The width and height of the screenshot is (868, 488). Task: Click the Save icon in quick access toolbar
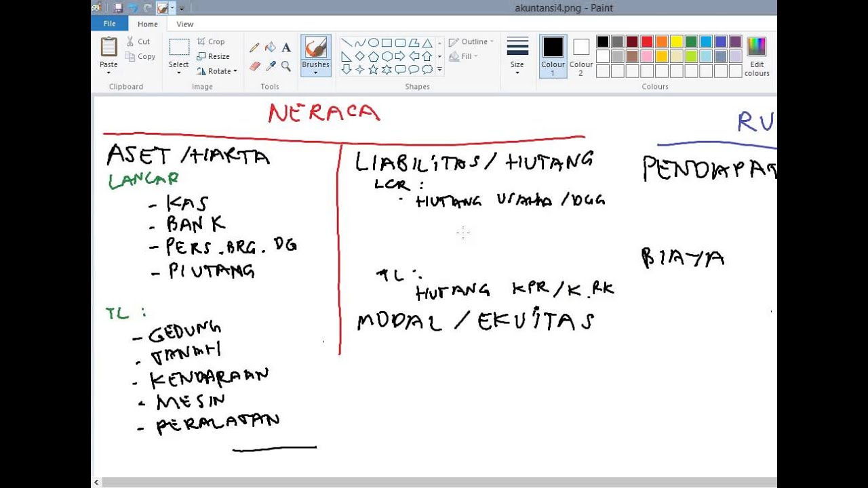pyautogui.click(x=119, y=8)
